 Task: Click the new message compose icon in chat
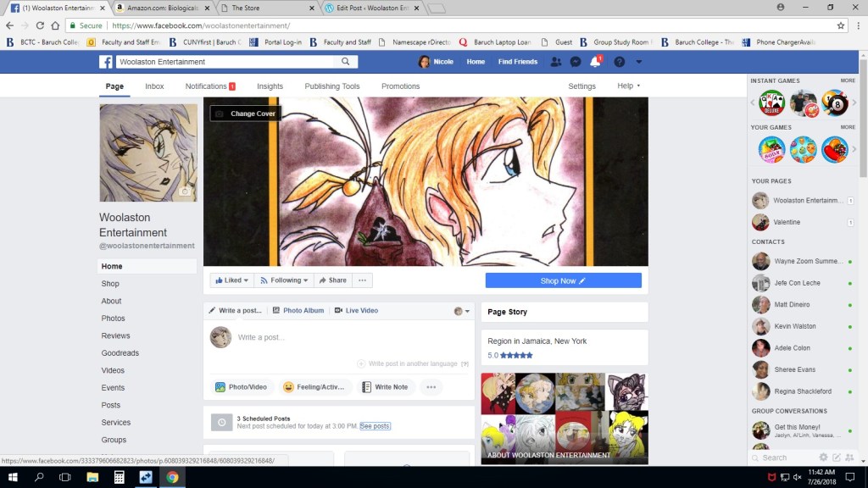point(837,457)
